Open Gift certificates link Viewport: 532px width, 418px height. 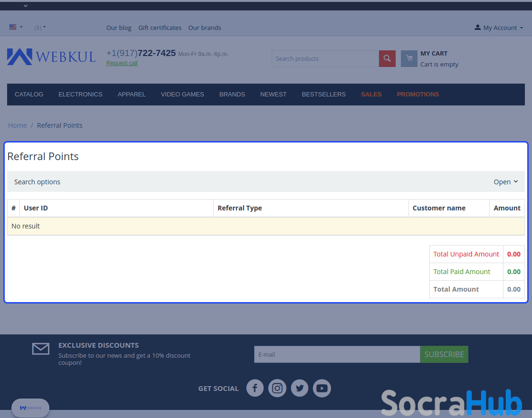click(160, 28)
